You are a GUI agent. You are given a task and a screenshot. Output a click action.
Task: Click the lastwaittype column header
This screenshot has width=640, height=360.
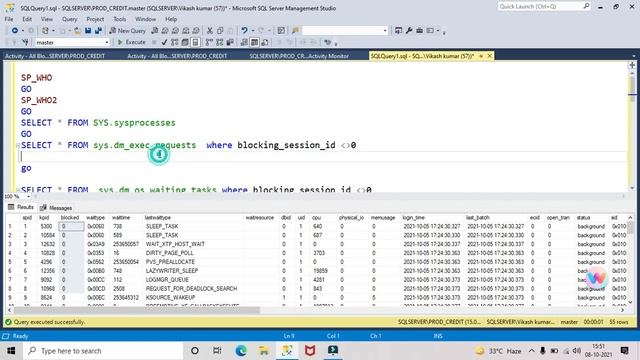pyautogui.click(x=158, y=218)
